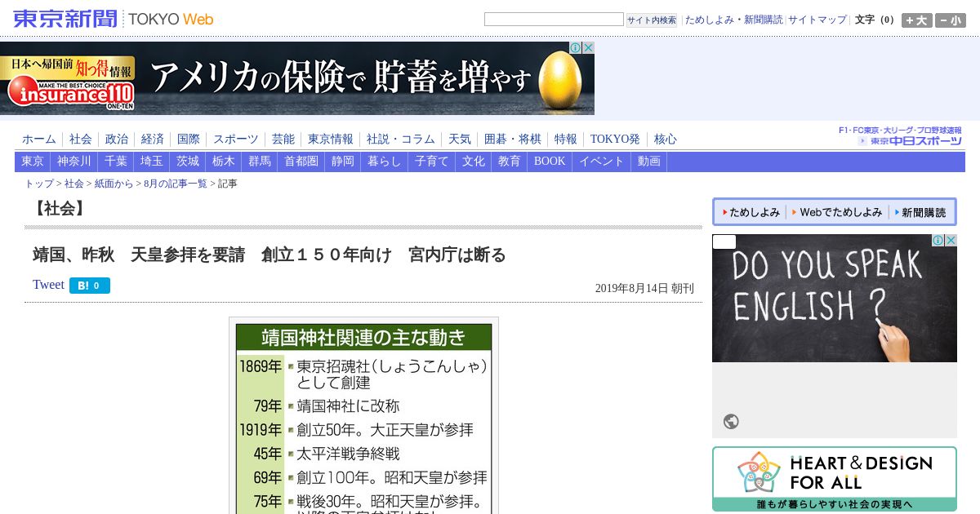Decrease font size with －小 button

click(x=951, y=20)
